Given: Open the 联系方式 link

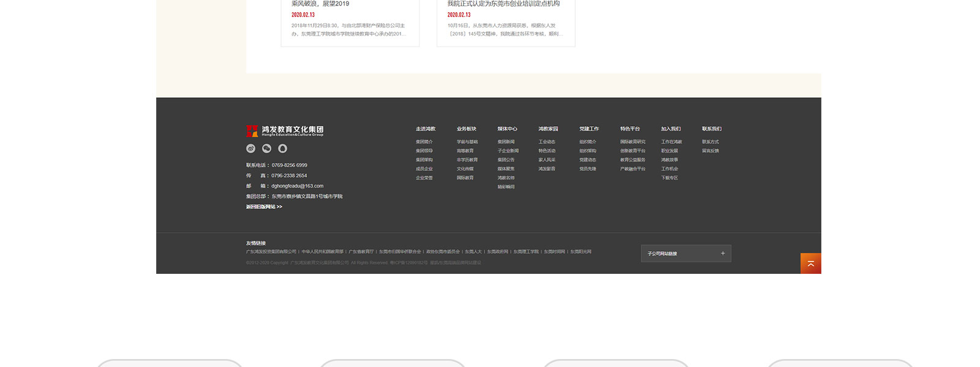Looking at the screenshot, I should [x=710, y=142].
